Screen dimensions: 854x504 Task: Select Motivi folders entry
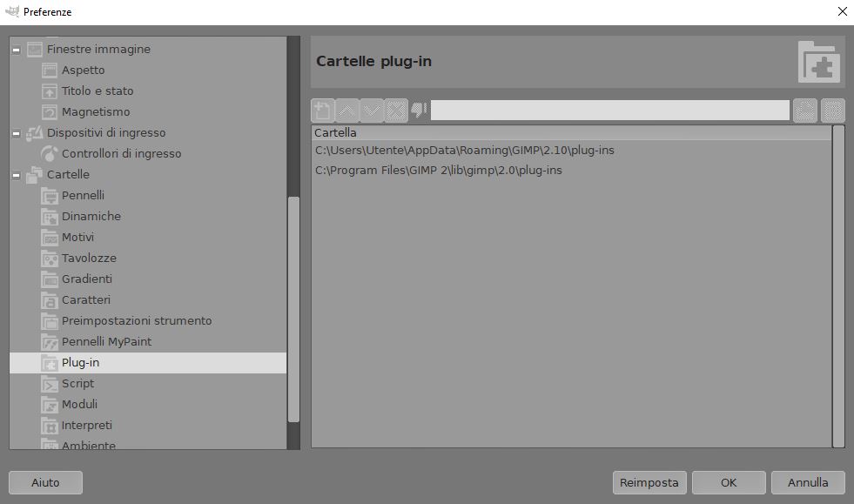tap(77, 237)
